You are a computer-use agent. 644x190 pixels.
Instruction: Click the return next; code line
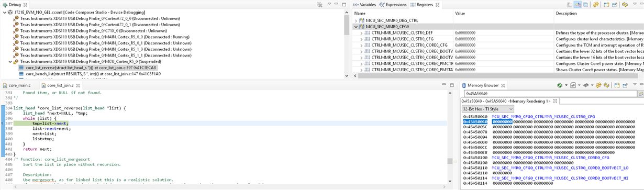pyautogui.click(x=38, y=149)
